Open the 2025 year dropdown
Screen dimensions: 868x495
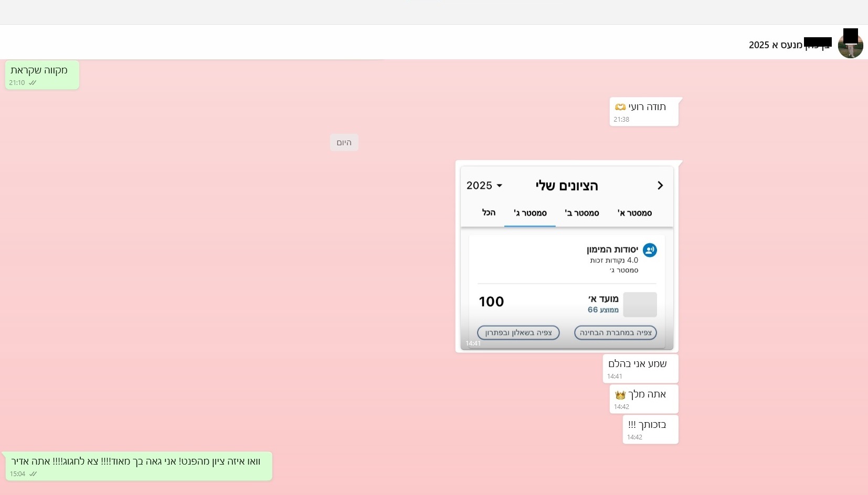click(x=484, y=186)
